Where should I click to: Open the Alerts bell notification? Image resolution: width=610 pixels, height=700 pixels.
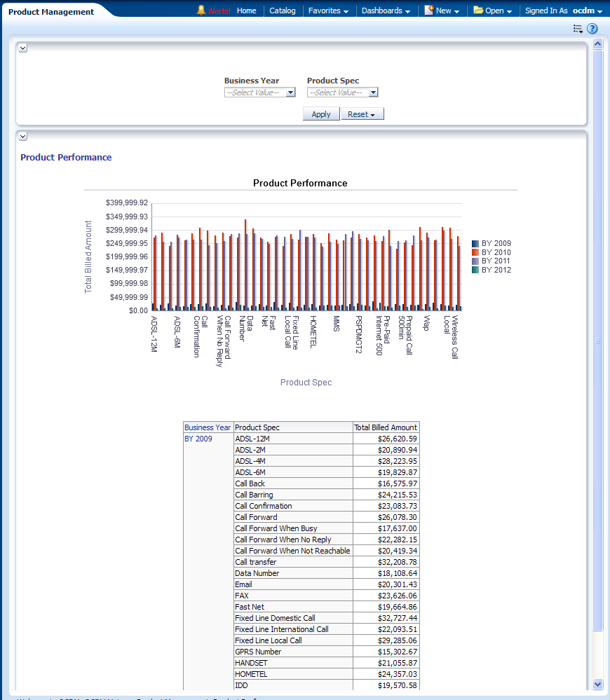pos(201,11)
